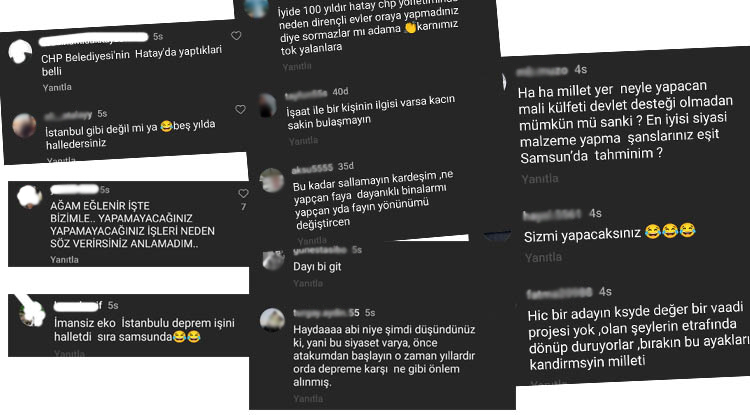The image size is (750, 415).
Task: Like the CHP Belediyesi Hatay comment
Action: (236, 36)
